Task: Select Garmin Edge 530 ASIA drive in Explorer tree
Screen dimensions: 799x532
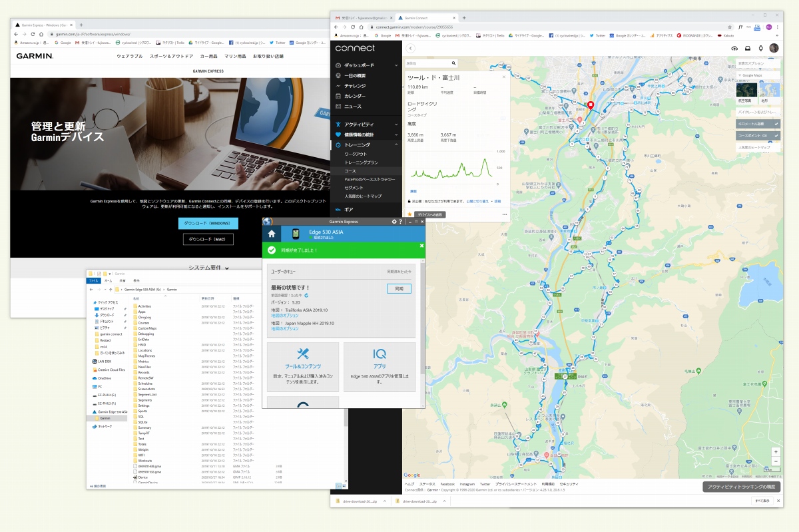Action: [111, 411]
